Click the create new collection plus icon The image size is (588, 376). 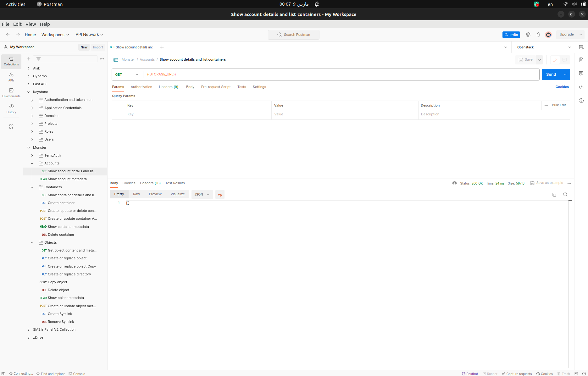coord(29,59)
